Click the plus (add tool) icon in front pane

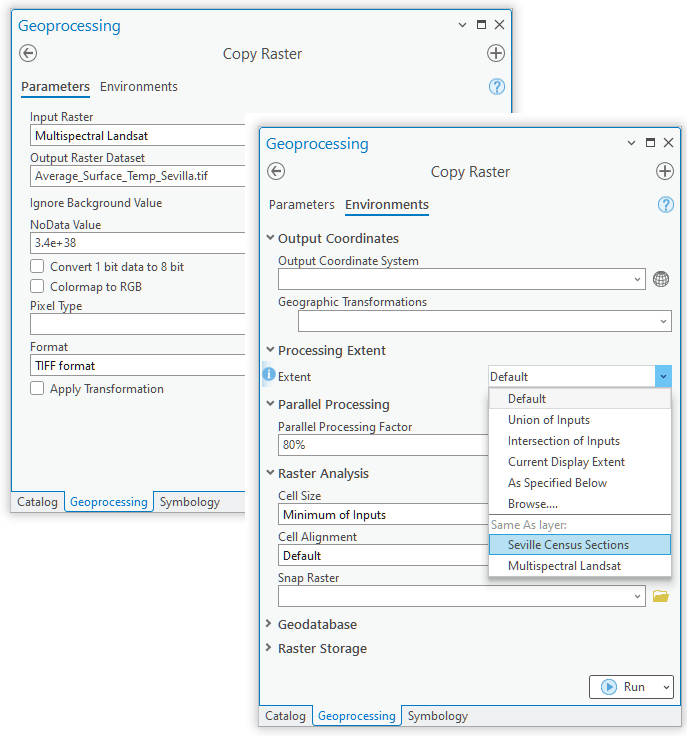(664, 171)
